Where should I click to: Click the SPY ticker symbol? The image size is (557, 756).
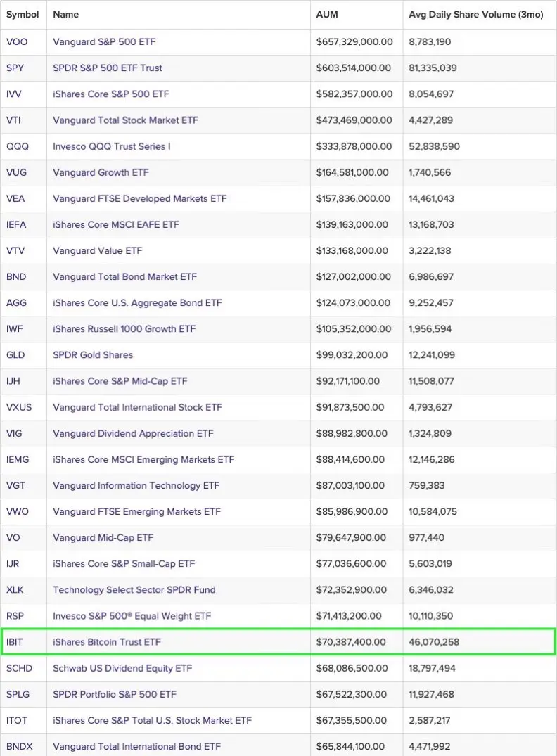[15, 68]
